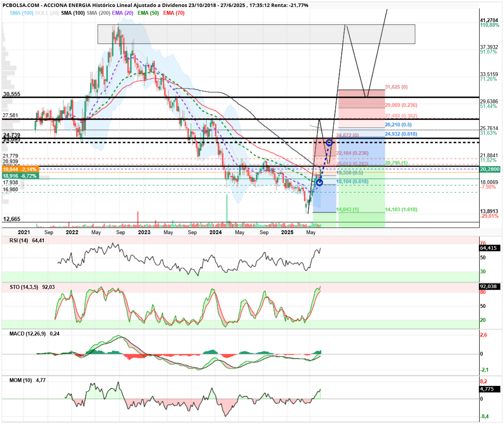The width and height of the screenshot is (504, 424).
Task: Click the stochastic value tag 92,038
Action: [x=490, y=287]
